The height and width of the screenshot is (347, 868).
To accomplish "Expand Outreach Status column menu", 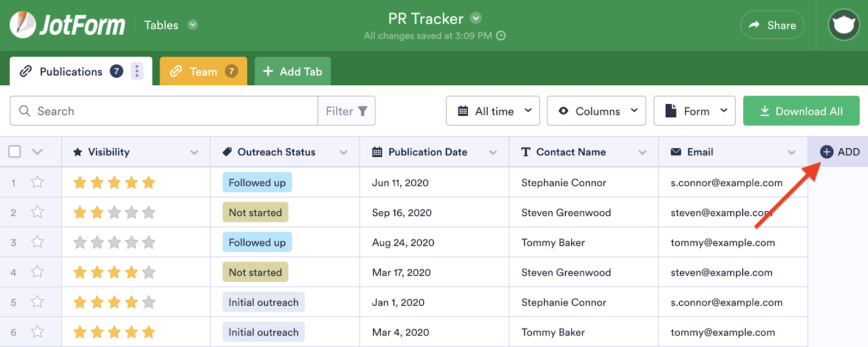I will 343,153.
